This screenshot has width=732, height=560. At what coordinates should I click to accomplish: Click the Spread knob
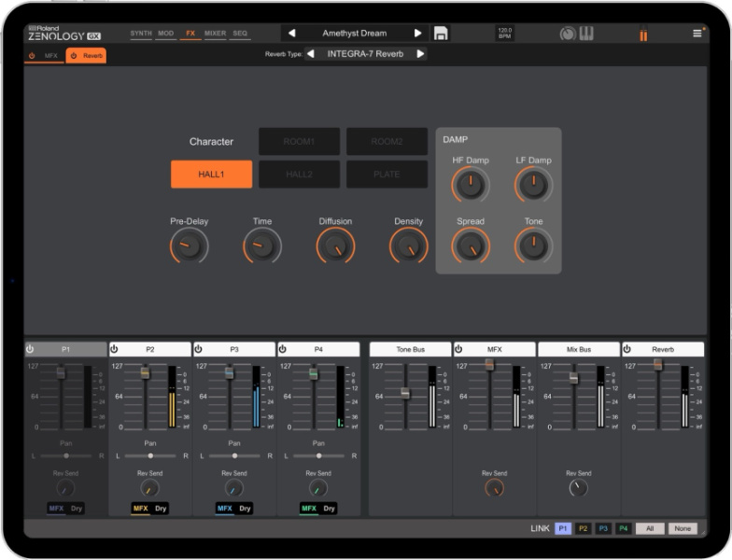(471, 246)
